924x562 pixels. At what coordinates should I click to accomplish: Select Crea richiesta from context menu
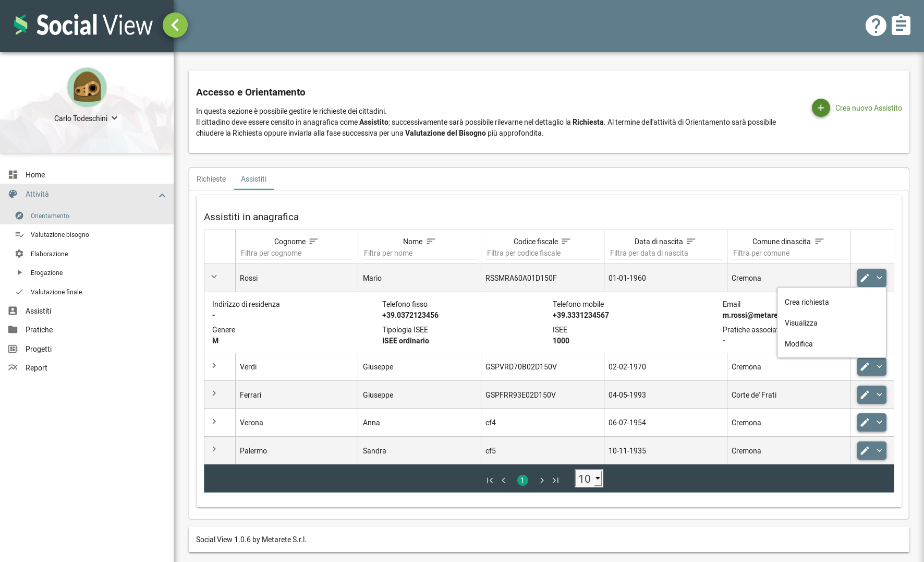(x=806, y=302)
